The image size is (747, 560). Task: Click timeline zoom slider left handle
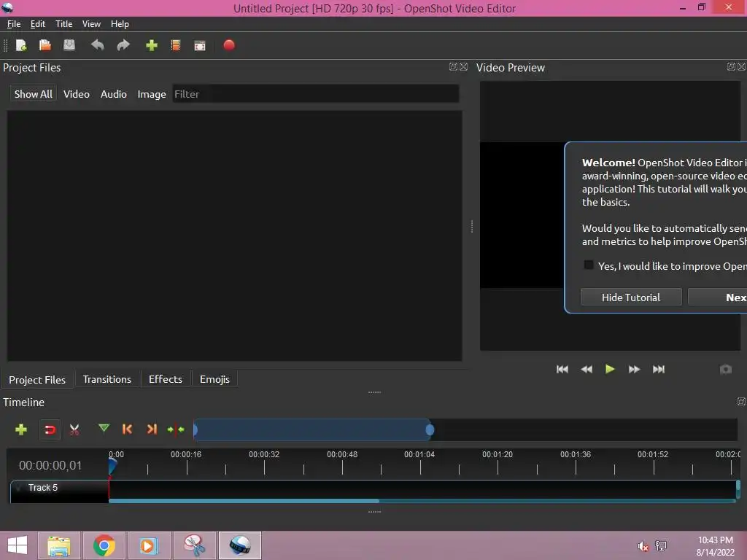coord(196,430)
